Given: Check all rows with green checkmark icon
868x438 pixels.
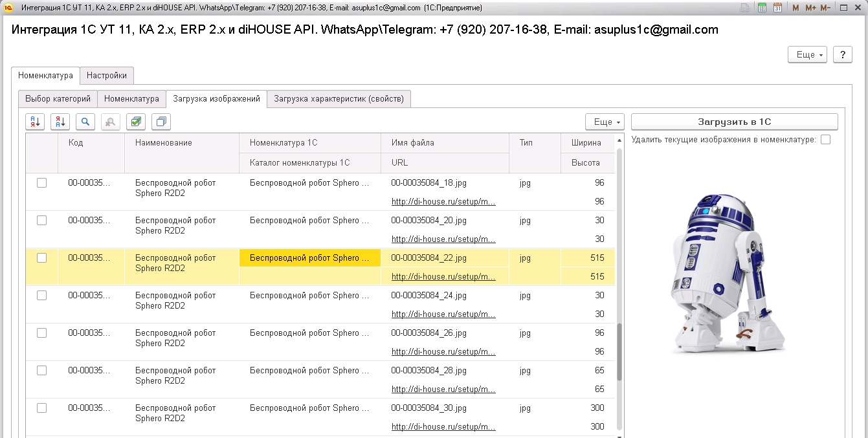Looking at the screenshot, I should tap(136, 121).
